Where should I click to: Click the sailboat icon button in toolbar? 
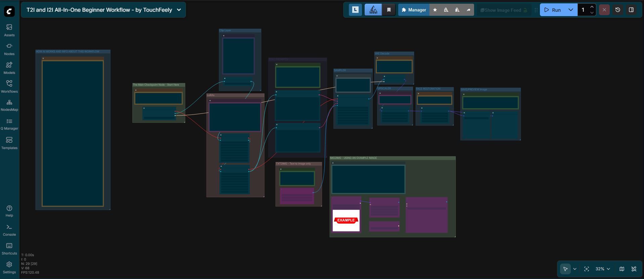(373, 10)
